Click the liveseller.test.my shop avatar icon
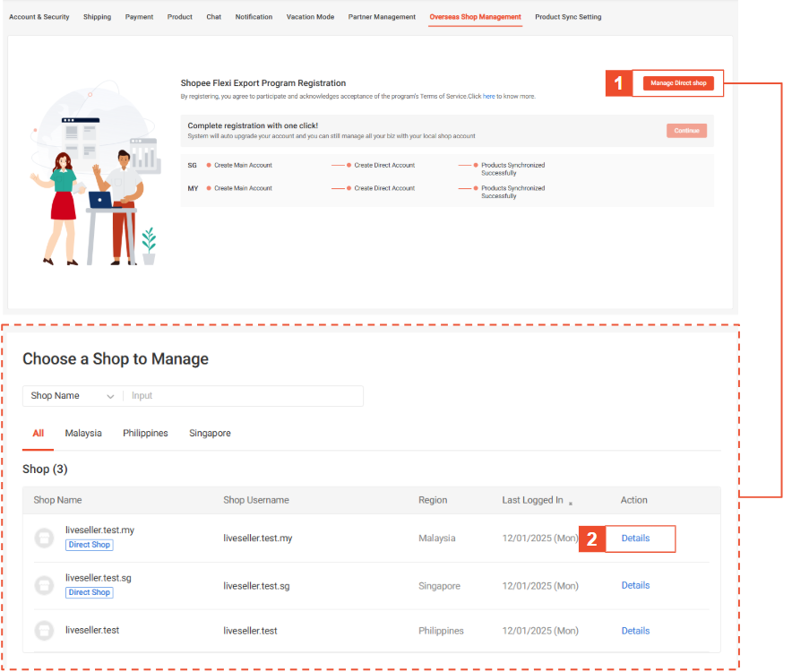This screenshot has height=672, width=792. 44,538
